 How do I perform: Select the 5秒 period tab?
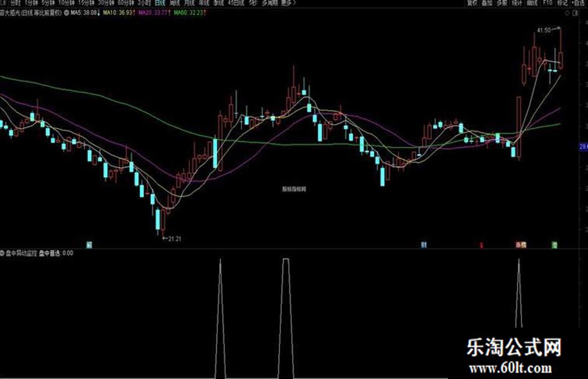[x=253, y=2]
